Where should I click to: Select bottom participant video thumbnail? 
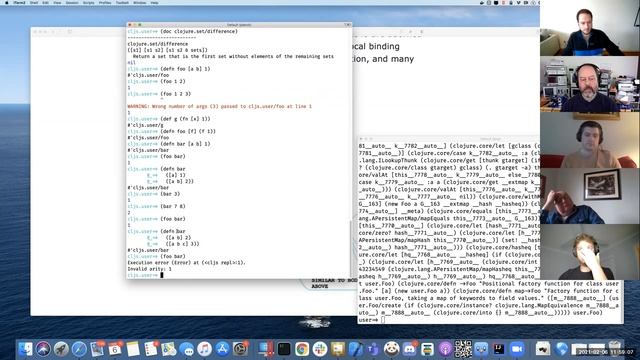pyautogui.click(x=589, y=252)
